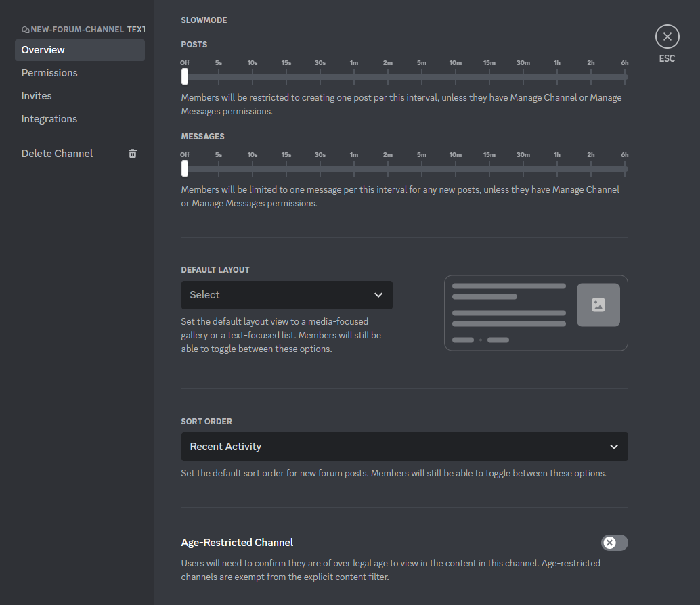700x605 pixels.
Task: Click the SLOWMODE section heading
Action: pos(204,20)
